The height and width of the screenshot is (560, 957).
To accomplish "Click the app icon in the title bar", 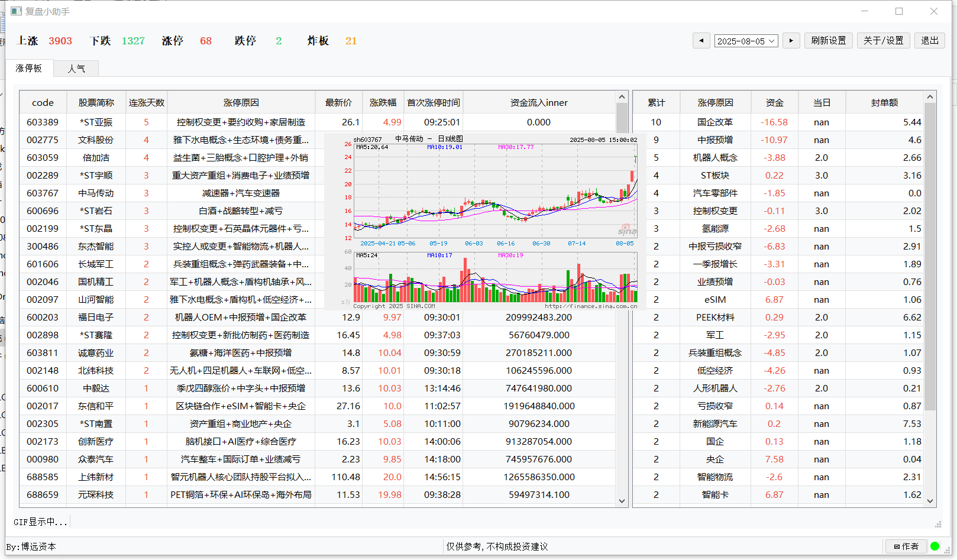I will pyautogui.click(x=15, y=11).
